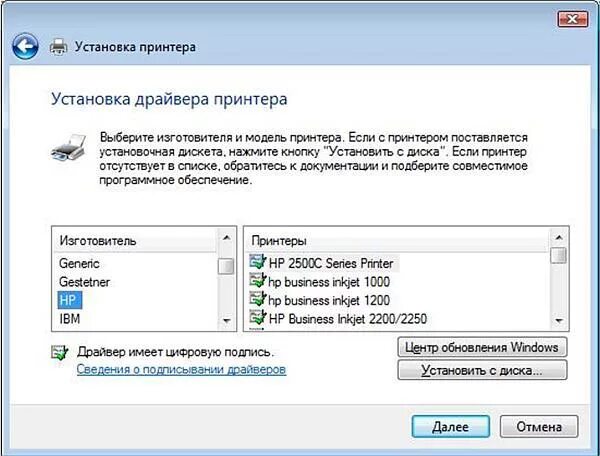Click the Принтеры column header
The height and width of the screenshot is (456, 600).
point(397,241)
